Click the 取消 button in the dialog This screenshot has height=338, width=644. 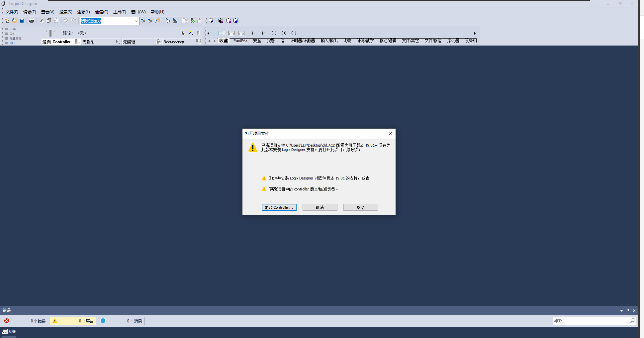pyautogui.click(x=320, y=207)
